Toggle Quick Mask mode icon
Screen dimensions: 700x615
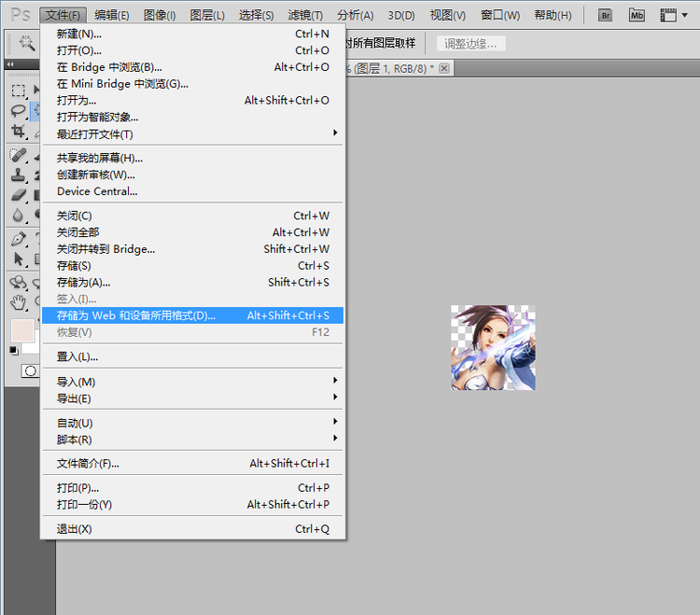coord(31,370)
